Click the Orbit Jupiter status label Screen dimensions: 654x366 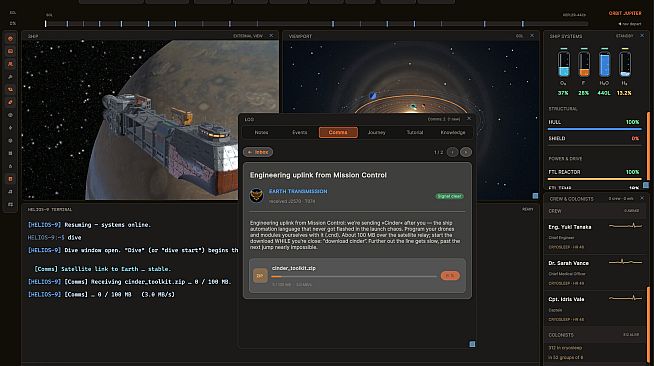[x=625, y=13]
